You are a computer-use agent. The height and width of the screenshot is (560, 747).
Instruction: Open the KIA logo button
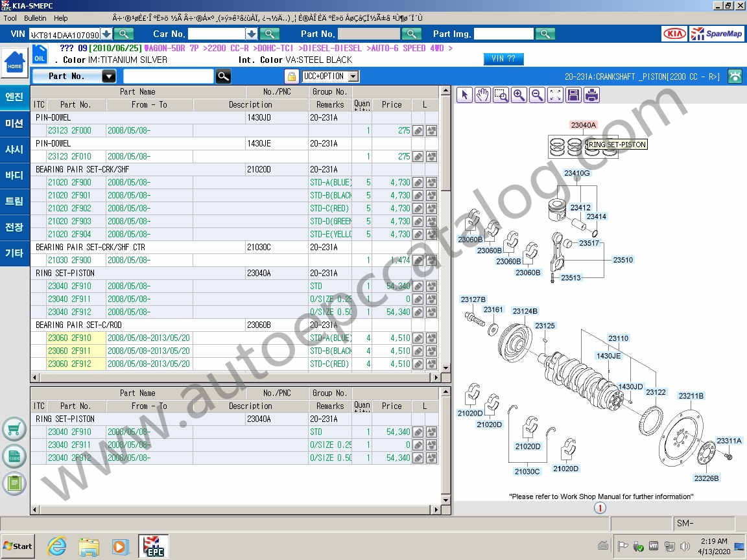[x=674, y=34]
